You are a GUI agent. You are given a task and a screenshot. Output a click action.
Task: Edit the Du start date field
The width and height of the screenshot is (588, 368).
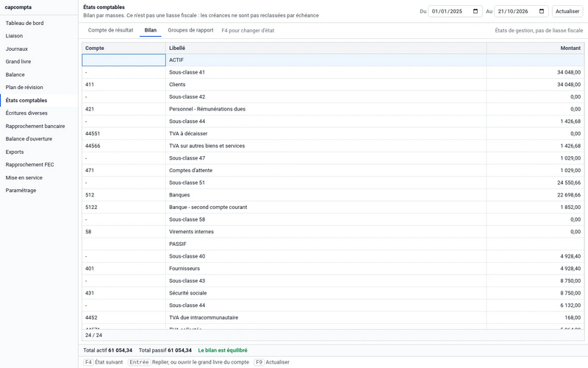point(455,11)
